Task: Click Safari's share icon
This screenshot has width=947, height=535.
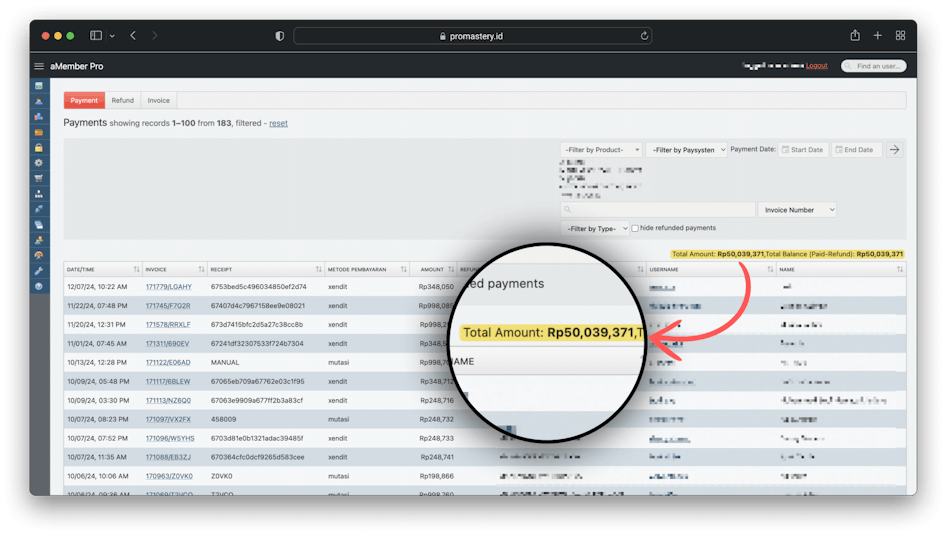Action: tap(855, 35)
